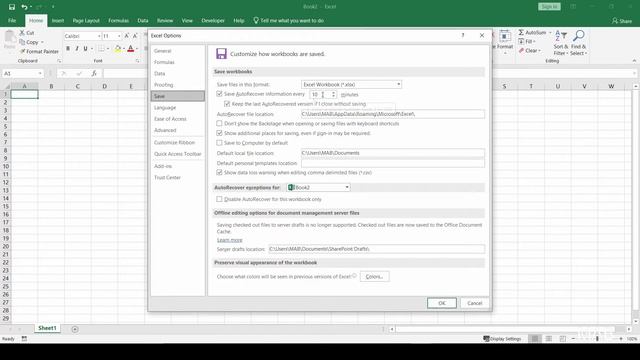Click the Increase Font Size icon

pos(127,36)
